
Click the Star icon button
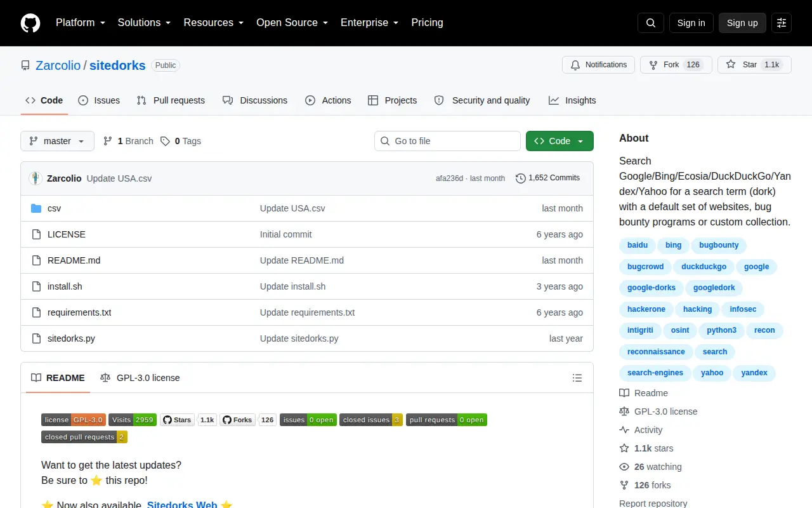pos(731,65)
